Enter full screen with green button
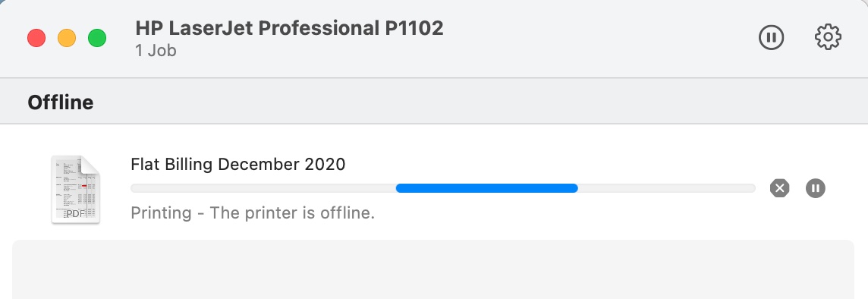 [x=97, y=38]
